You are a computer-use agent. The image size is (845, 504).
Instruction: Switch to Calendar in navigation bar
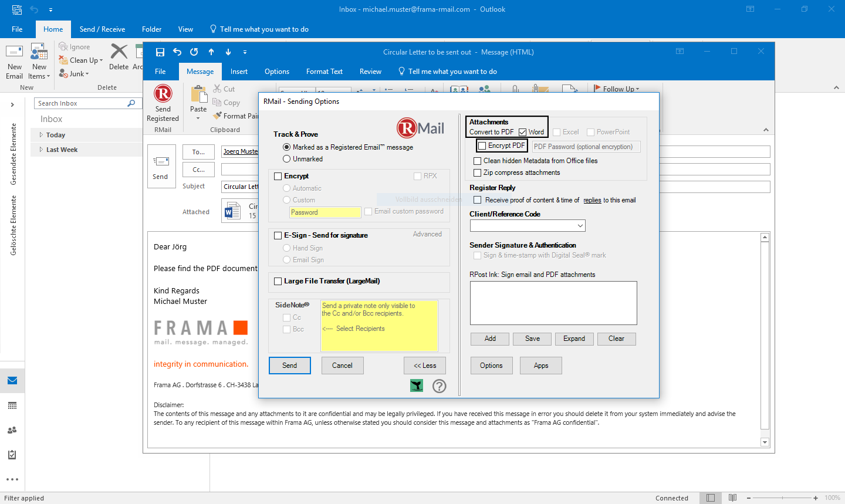click(x=12, y=405)
